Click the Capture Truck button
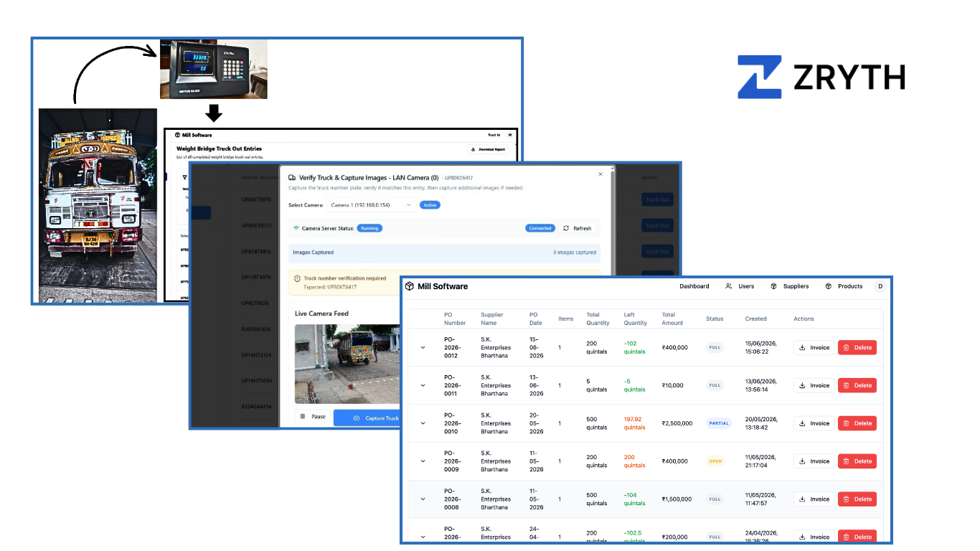Viewport: 980px width, 551px height. 367,418
